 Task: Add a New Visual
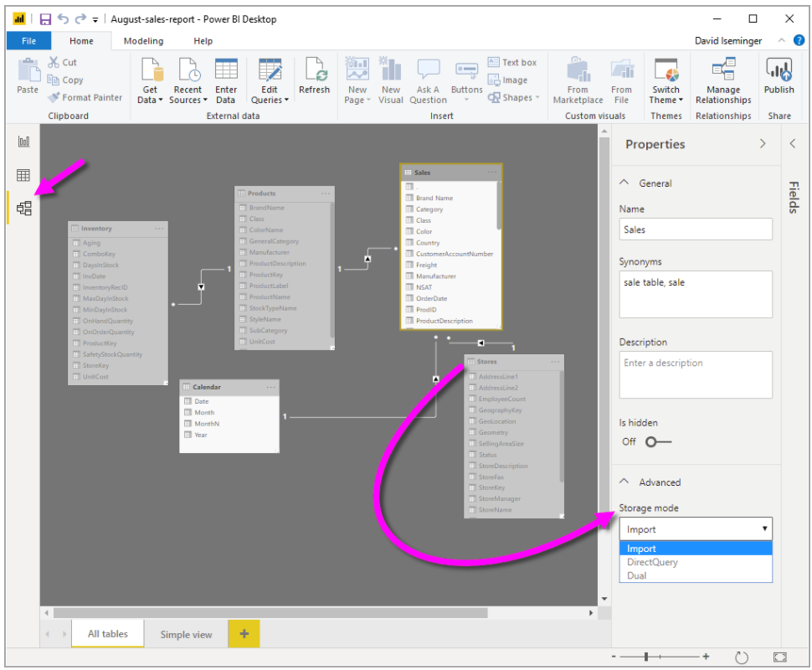coord(391,81)
